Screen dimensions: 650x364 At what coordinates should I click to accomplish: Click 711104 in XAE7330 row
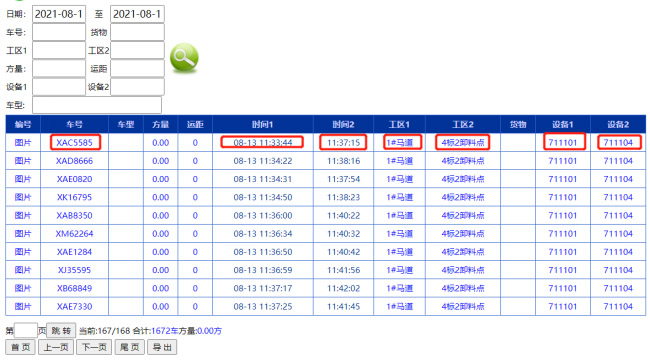click(618, 307)
